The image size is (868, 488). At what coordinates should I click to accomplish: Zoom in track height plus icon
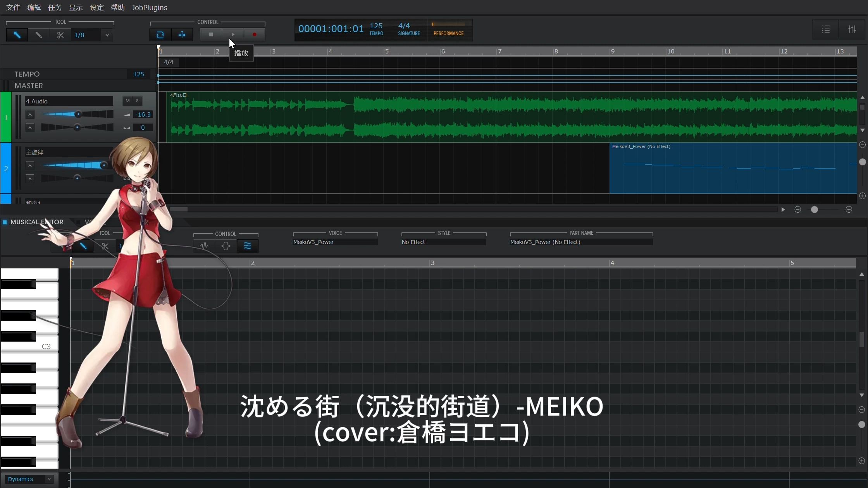862,196
